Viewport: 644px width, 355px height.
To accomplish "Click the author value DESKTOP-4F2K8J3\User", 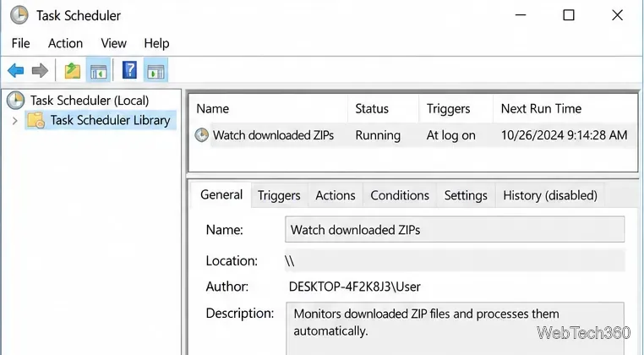I will (x=355, y=287).
